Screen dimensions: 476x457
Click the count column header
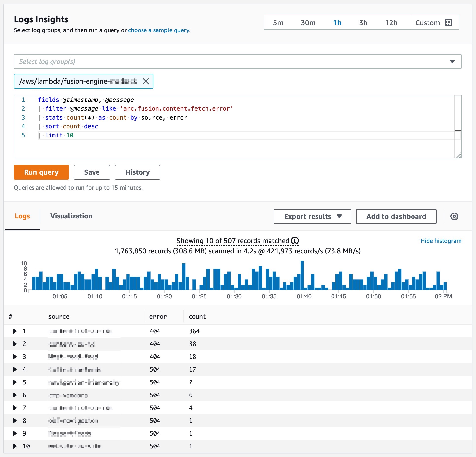point(197,317)
